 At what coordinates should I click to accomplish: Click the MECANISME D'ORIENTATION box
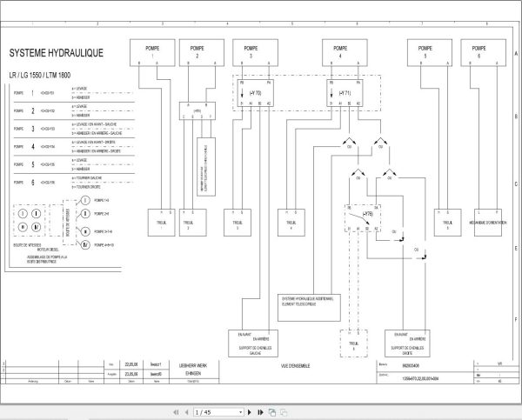point(488,223)
